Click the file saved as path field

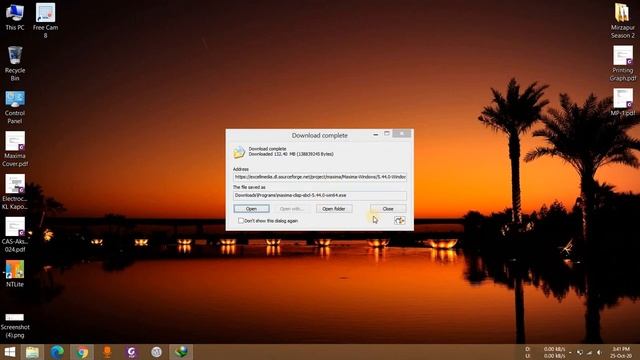coord(320,196)
